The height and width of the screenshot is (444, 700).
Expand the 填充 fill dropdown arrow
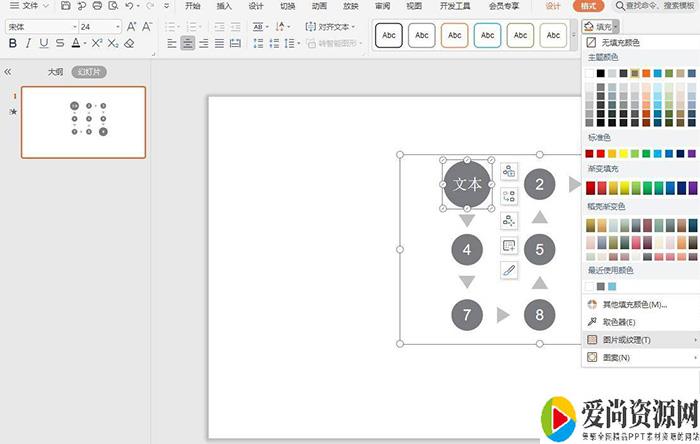pos(615,27)
